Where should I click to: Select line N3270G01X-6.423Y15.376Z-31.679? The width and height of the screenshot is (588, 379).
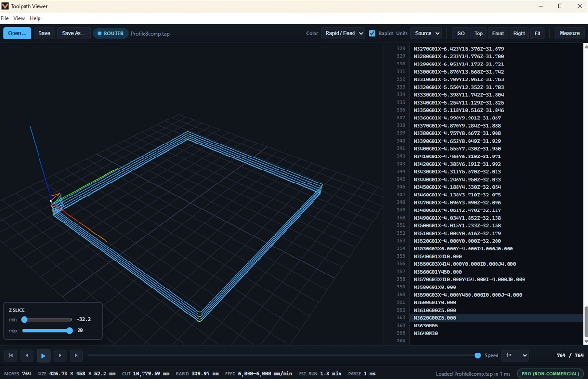(x=496, y=49)
